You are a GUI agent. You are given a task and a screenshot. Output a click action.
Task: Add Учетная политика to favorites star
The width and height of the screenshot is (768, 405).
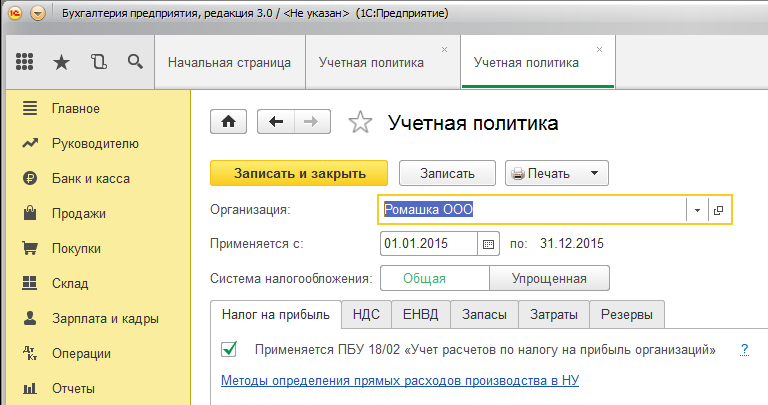click(x=360, y=122)
